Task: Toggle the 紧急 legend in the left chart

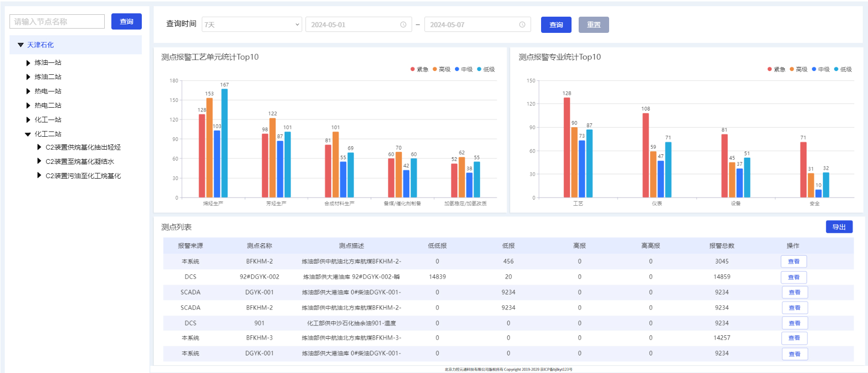Action: coord(419,70)
